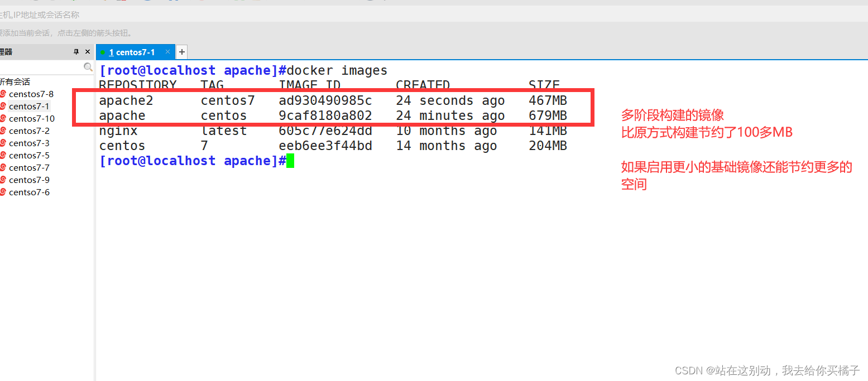Image resolution: width=868 pixels, height=381 pixels.
Task: Pin the session manager panel
Action: click(76, 52)
